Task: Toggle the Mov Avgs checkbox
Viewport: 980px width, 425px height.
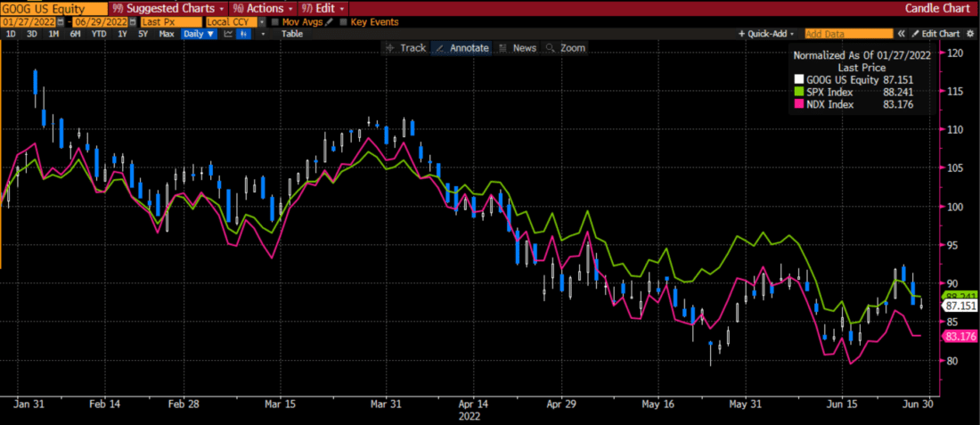Action: pos(275,22)
